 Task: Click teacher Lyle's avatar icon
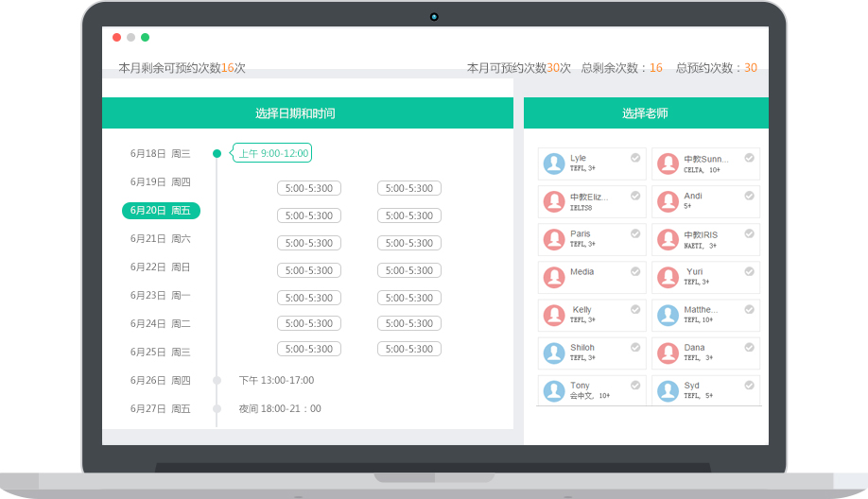pos(554,163)
